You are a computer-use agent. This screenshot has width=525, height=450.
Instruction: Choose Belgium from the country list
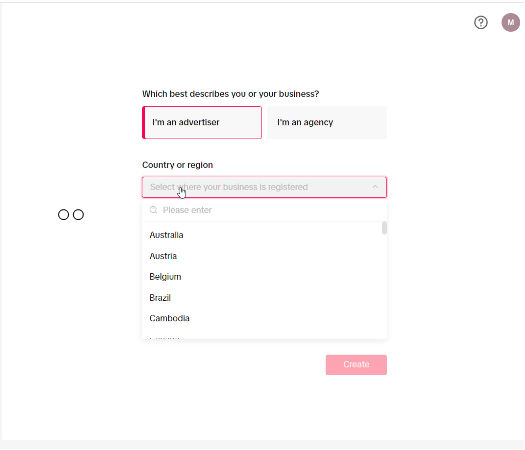pos(265,277)
